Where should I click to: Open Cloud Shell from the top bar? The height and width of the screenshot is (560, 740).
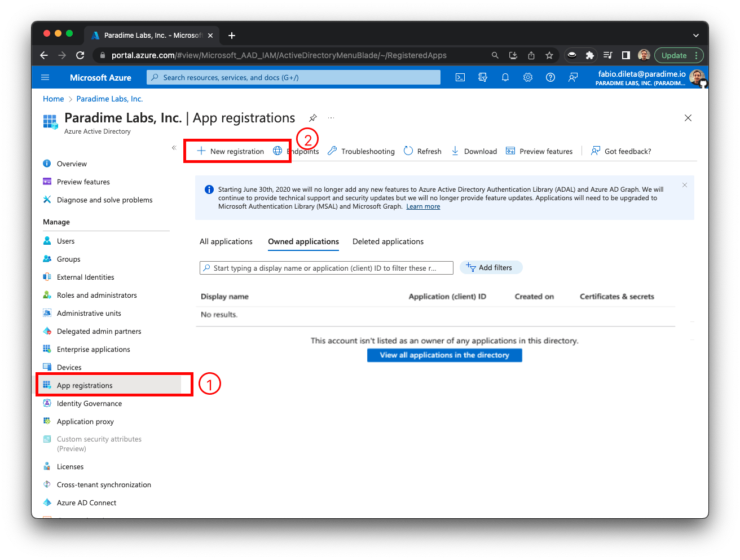[460, 77]
